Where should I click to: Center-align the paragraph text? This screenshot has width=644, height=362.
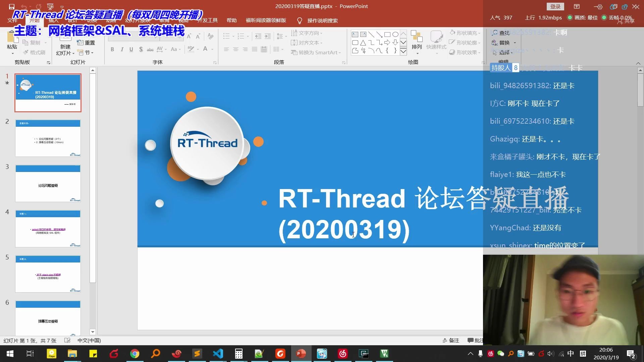coord(236,49)
